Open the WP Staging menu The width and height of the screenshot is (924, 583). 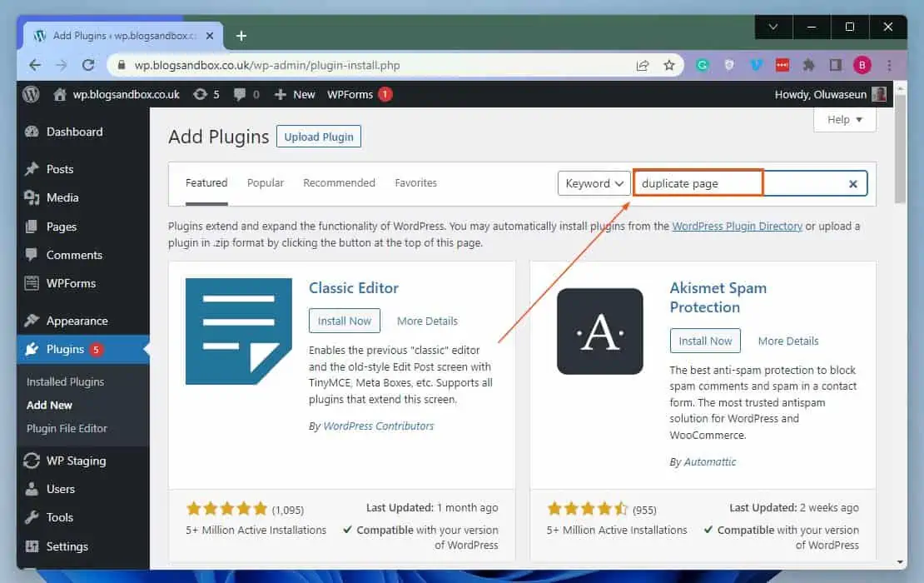[x=76, y=461]
